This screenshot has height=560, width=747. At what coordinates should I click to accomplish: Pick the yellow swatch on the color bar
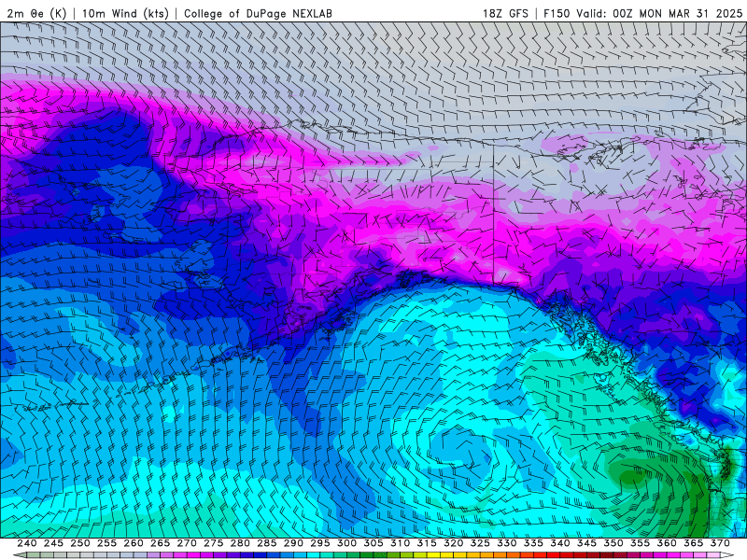click(433, 554)
